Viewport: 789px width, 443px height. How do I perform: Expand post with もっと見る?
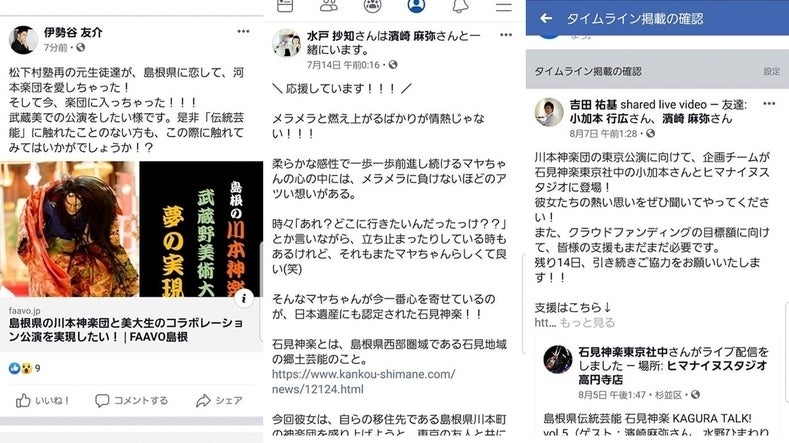587,323
